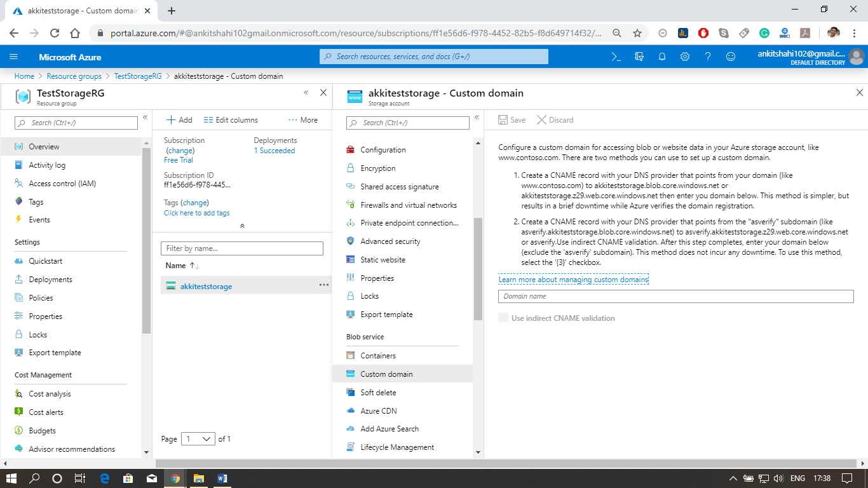868x488 pixels.
Task: Open the Azure portal hamburger menu
Action: (14, 57)
